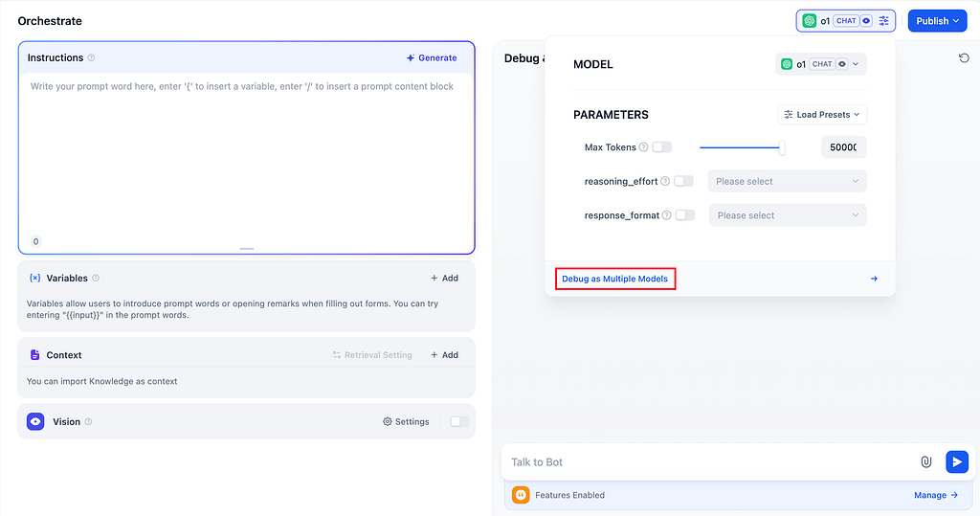The width and height of the screenshot is (980, 516).
Task: Open the Publish menu
Action: (x=937, y=21)
